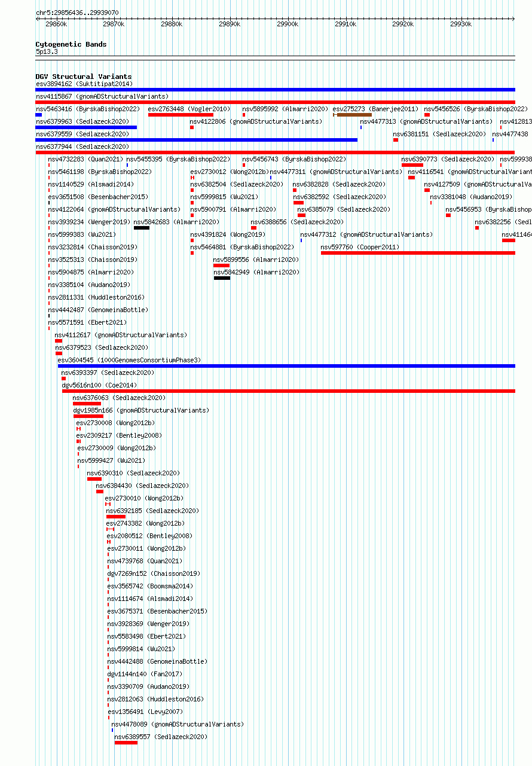Image resolution: width=532 pixels, height=766 pixels.
Task: Select nsv6384430 (Sedlazeck2020) label
Action: point(143,486)
